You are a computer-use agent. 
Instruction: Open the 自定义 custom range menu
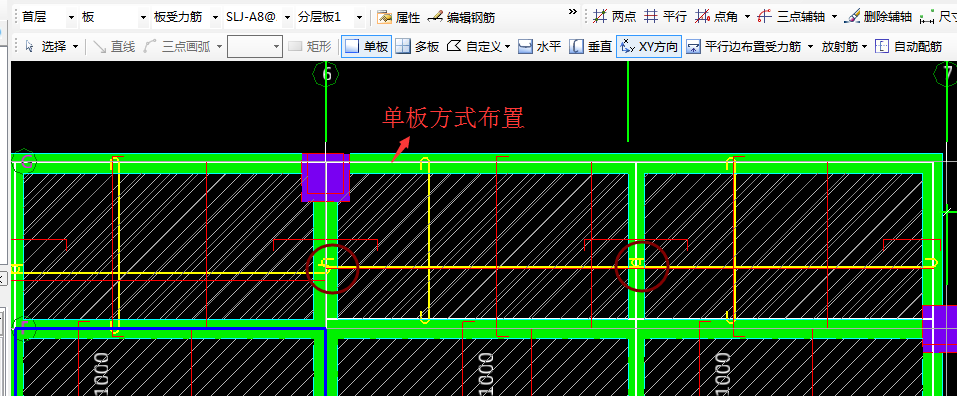click(478, 46)
